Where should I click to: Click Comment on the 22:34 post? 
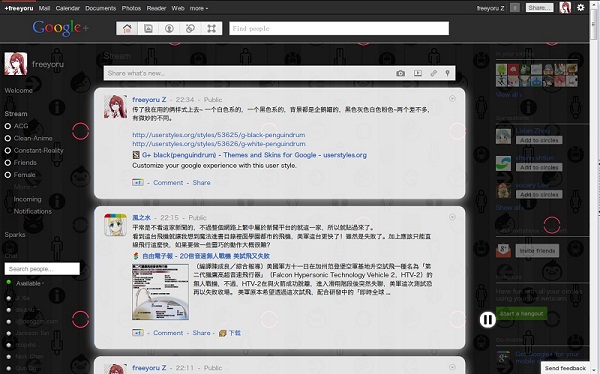pyautogui.click(x=168, y=183)
